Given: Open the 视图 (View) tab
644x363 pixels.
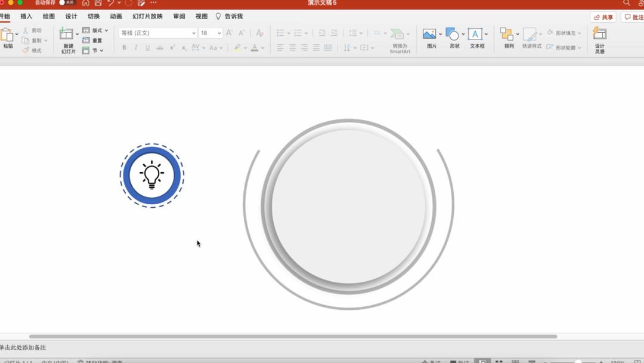Looking at the screenshot, I should [x=202, y=17].
